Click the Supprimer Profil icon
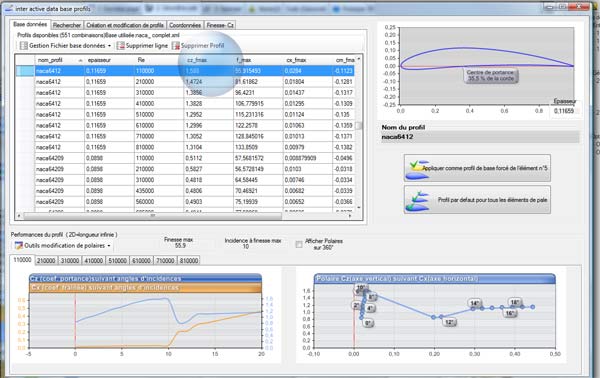Image resolution: width=600 pixels, height=378 pixels. [x=176, y=46]
